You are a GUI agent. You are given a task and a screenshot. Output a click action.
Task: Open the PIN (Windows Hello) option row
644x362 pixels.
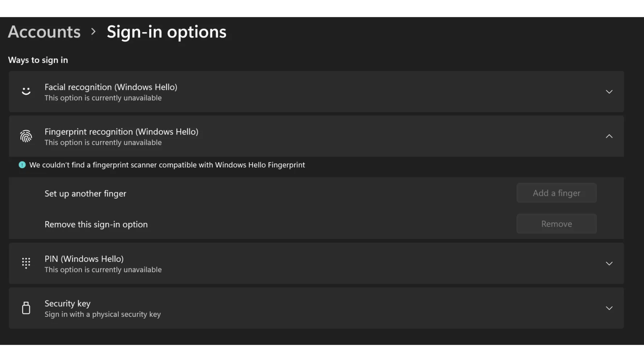[x=316, y=264]
